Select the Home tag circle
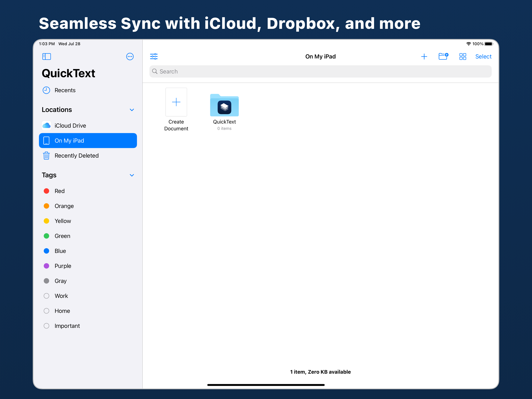The width and height of the screenshot is (532, 399). (46, 311)
